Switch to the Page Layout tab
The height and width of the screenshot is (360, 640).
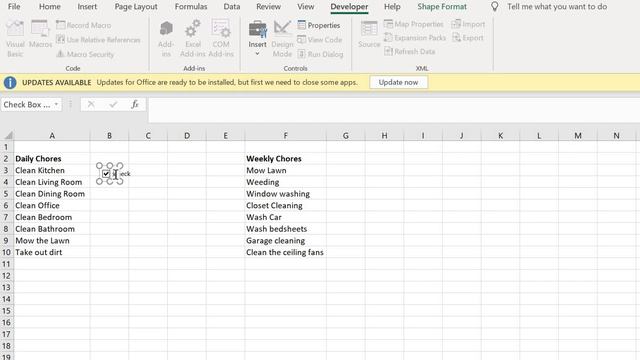pyautogui.click(x=136, y=7)
